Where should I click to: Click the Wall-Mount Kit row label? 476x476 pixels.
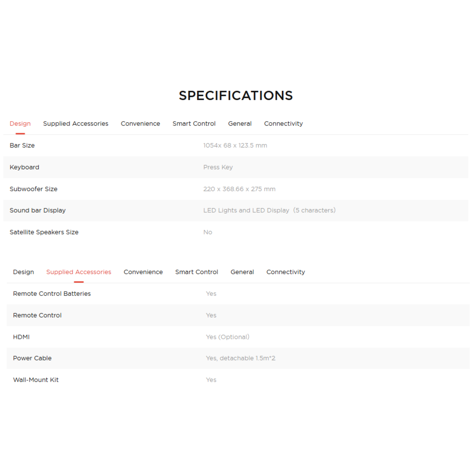point(36,380)
